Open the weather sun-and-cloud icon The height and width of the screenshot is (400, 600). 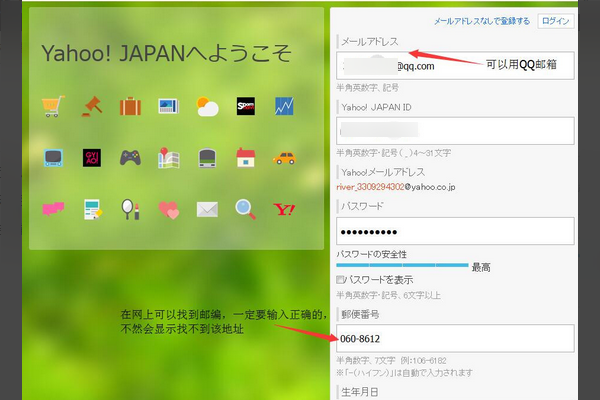point(207,106)
